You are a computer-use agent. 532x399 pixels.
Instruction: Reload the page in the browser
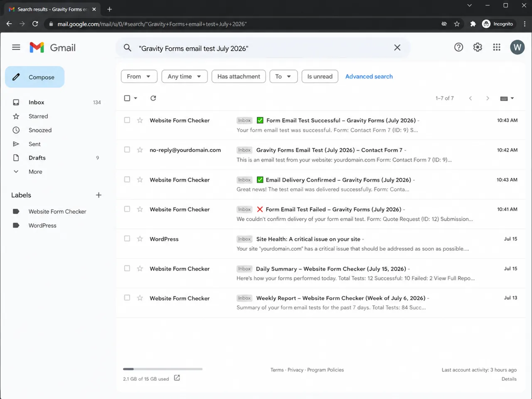(35, 24)
